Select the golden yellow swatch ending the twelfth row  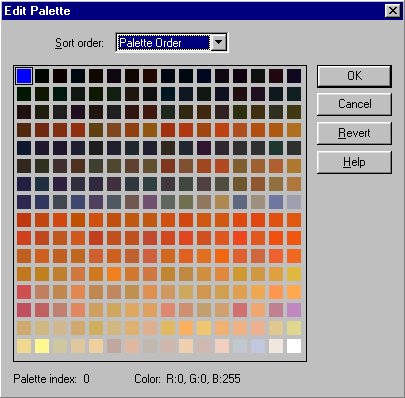coord(294,274)
